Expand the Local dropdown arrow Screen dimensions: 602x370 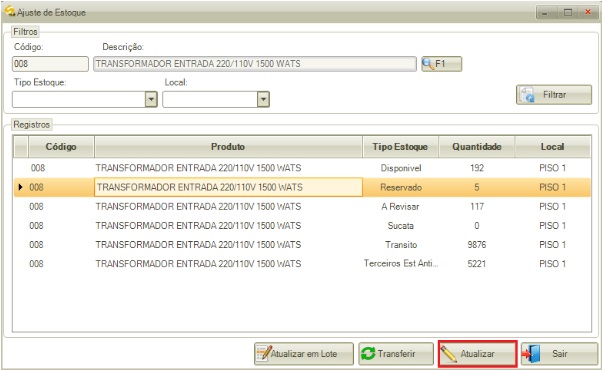tap(263, 99)
